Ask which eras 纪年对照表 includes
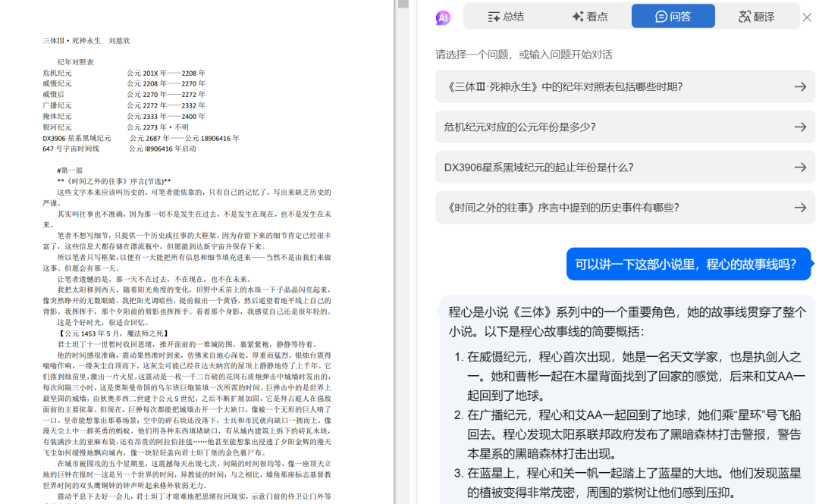The image size is (819, 504). click(625, 86)
